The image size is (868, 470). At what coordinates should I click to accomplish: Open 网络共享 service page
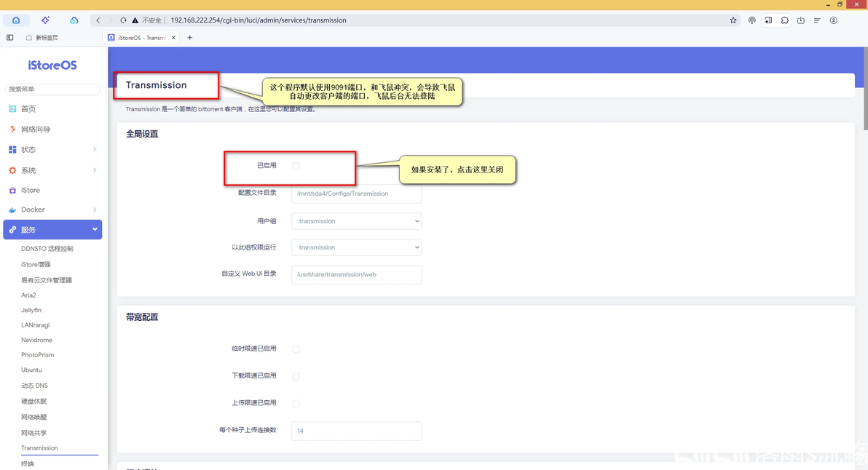point(33,432)
